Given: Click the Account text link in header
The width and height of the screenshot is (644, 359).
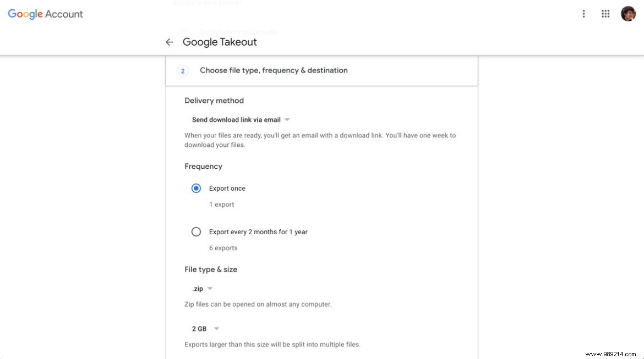Looking at the screenshot, I should pyautogui.click(x=66, y=14).
